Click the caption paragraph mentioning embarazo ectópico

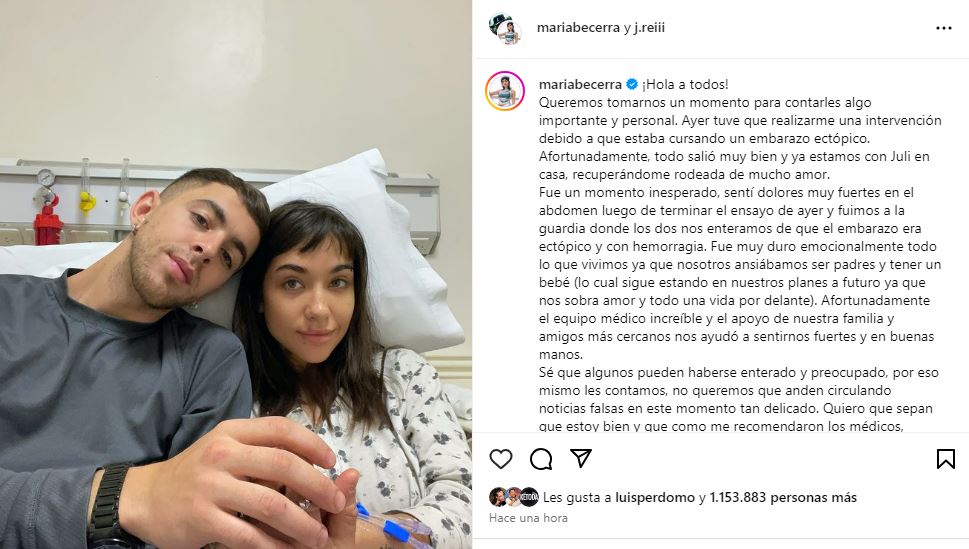[740, 138]
